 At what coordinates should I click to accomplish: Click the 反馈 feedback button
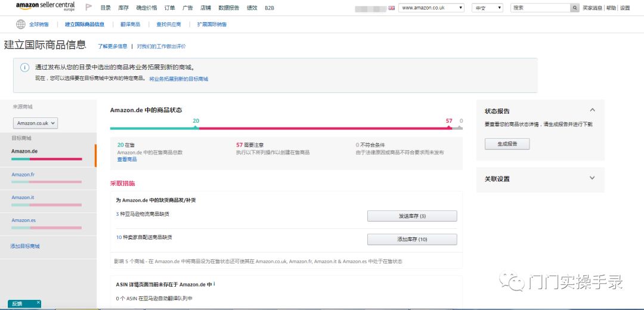(17, 304)
